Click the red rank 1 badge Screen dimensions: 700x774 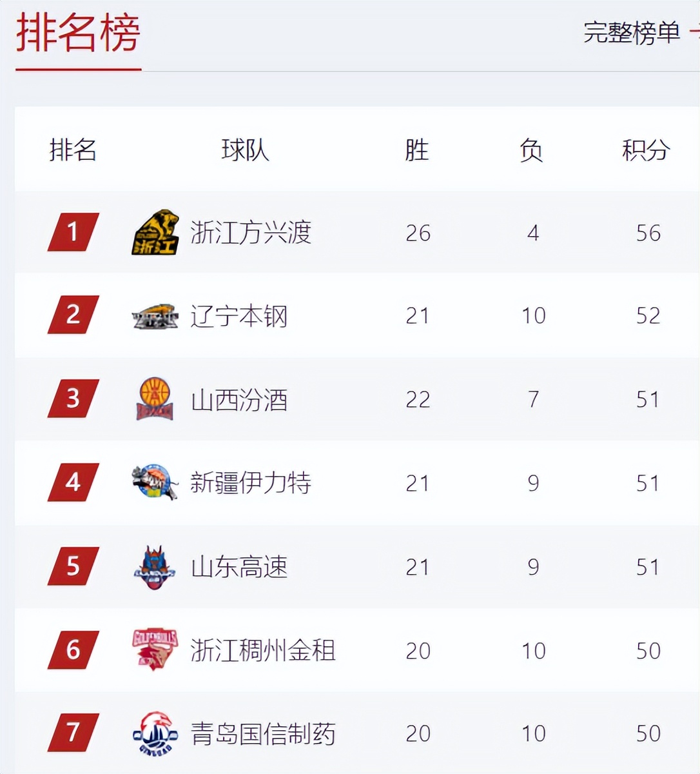73,232
